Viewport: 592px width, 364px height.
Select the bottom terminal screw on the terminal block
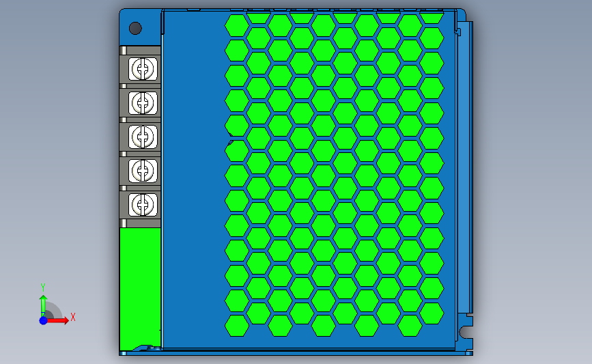[x=143, y=205]
